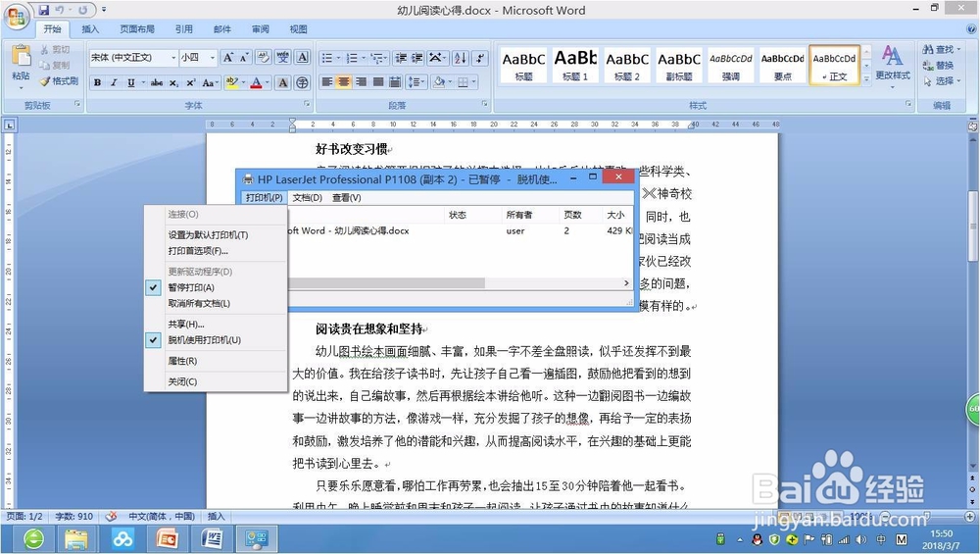980x554 pixels.
Task: Click the bulleted list icon
Action: (327, 58)
